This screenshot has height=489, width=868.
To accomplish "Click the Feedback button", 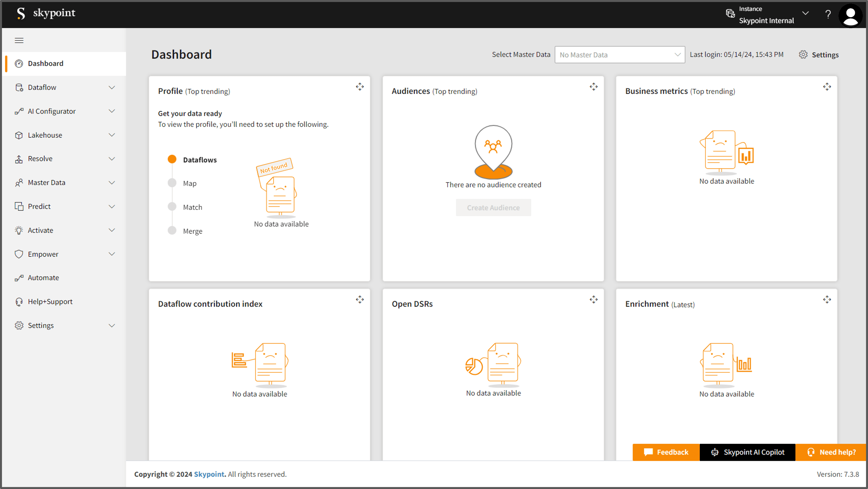I will point(666,452).
